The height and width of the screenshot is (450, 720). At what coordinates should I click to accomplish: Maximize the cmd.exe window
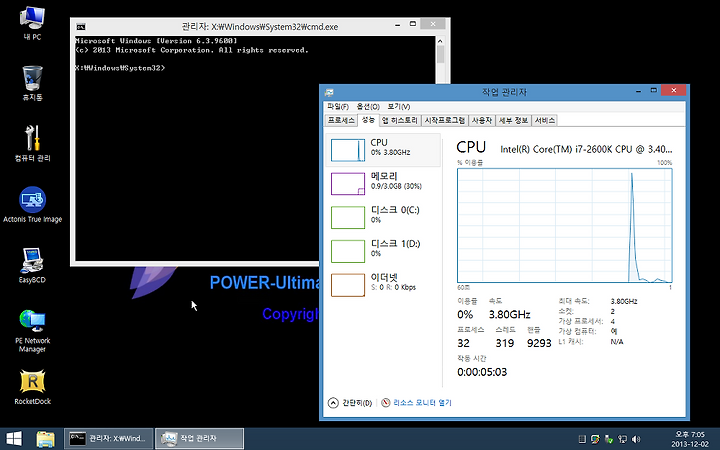[x=413, y=24]
